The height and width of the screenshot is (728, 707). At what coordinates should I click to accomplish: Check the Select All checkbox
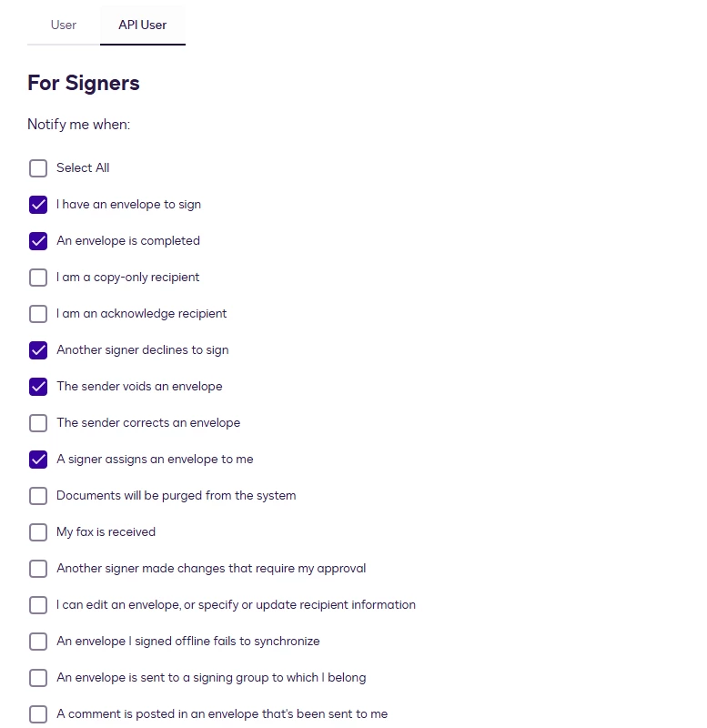click(38, 168)
